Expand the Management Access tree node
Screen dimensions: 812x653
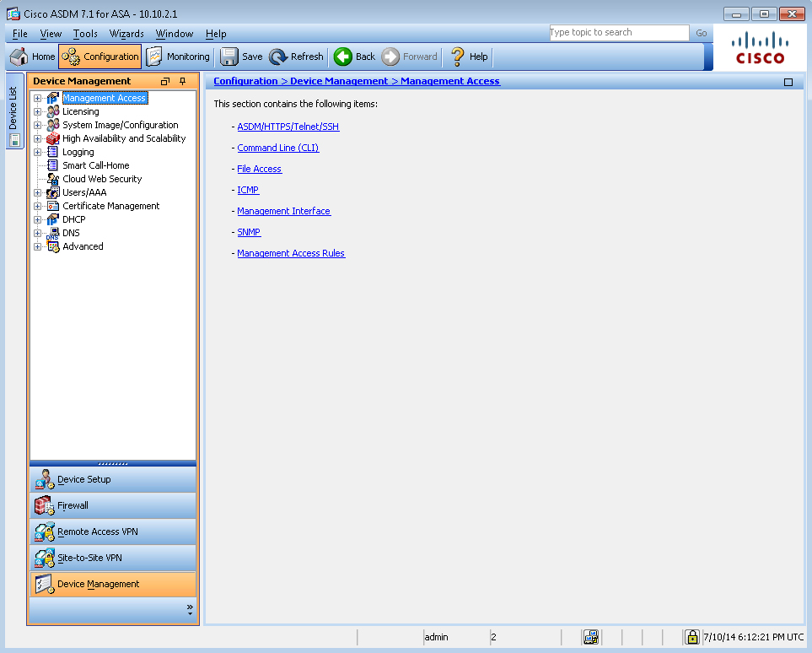pyautogui.click(x=37, y=99)
